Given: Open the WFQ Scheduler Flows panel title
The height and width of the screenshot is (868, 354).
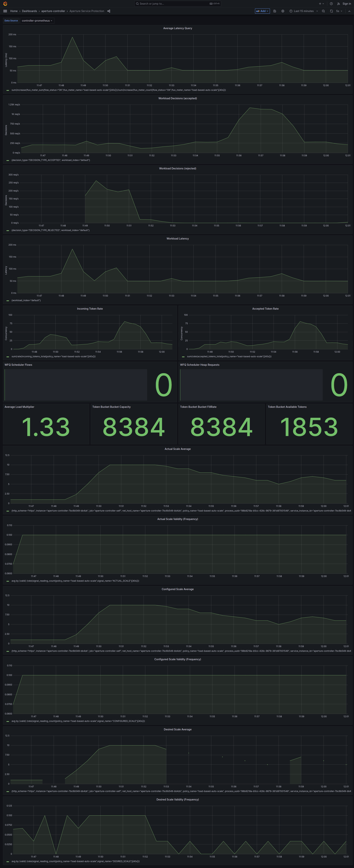Looking at the screenshot, I should click(18, 365).
